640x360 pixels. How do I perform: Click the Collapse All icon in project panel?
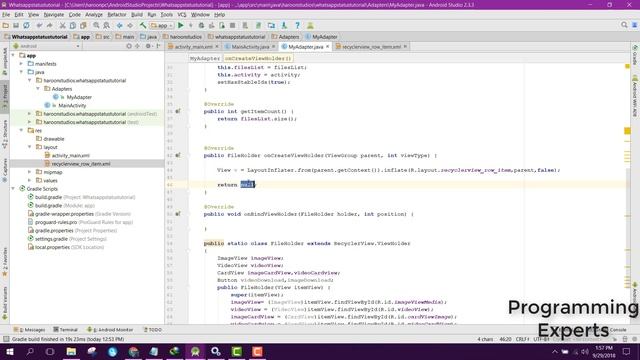(138, 46)
